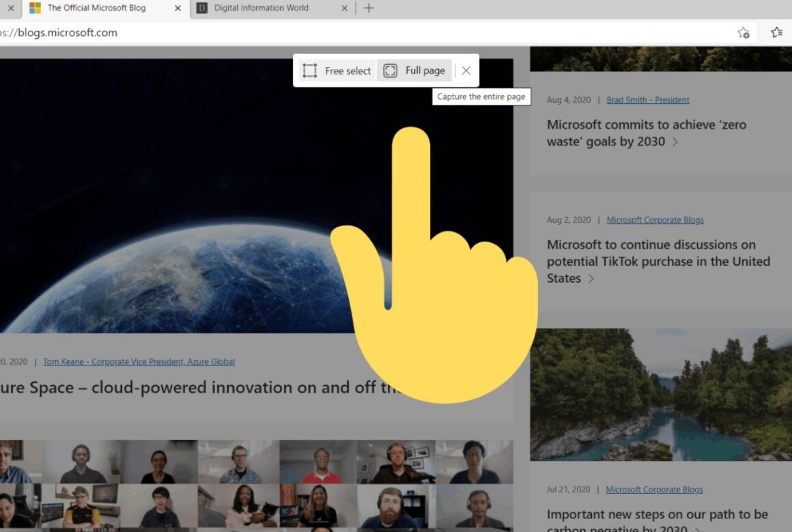Screen dimensions: 792x532
Task: Close The Official Microsoft Blog tab
Action: 178,8
